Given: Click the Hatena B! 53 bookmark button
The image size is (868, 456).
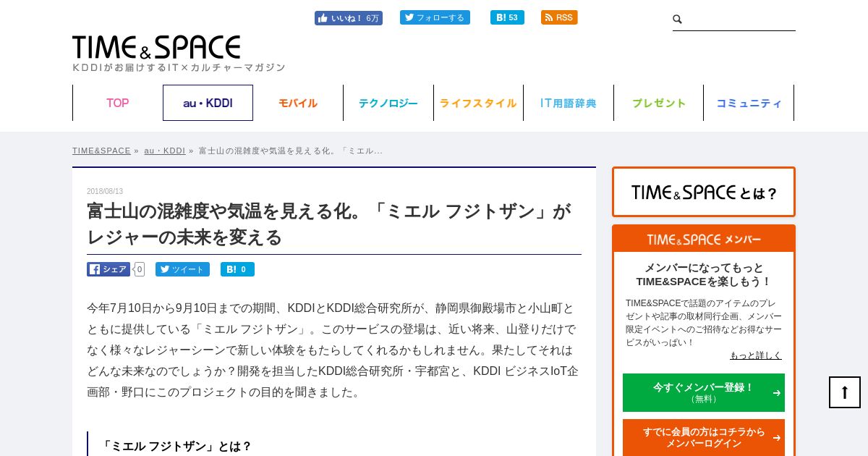Looking at the screenshot, I should coord(507,17).
